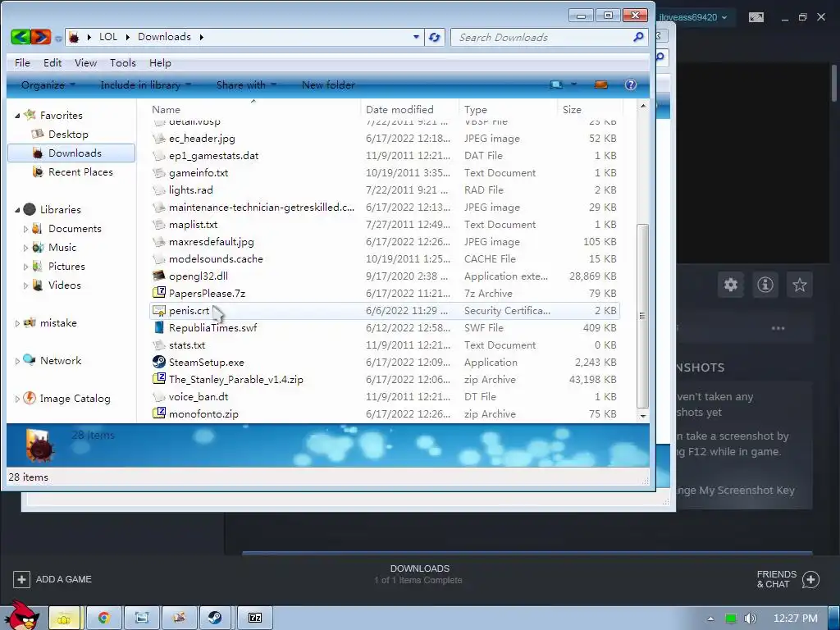Expand the Image Catalog node
The width and height of the screenshot is (840, 630).
17,399
